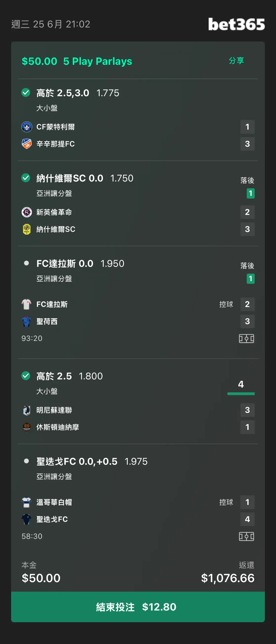The height and width of the screenshot is (644, 276).
Task: Click the bet365 logo
Action: [236, 24]
